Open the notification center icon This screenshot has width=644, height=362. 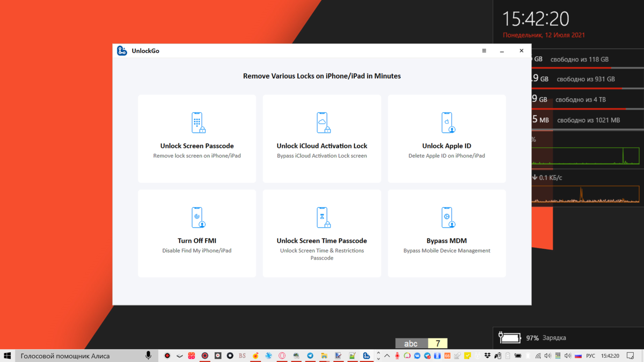pos(631,356)
